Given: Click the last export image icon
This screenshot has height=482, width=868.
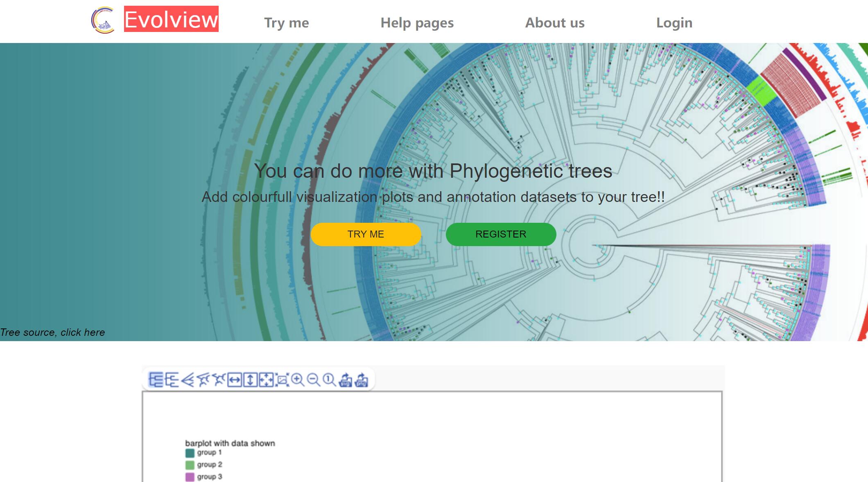Looking at the screenshot, I should 362,380.
